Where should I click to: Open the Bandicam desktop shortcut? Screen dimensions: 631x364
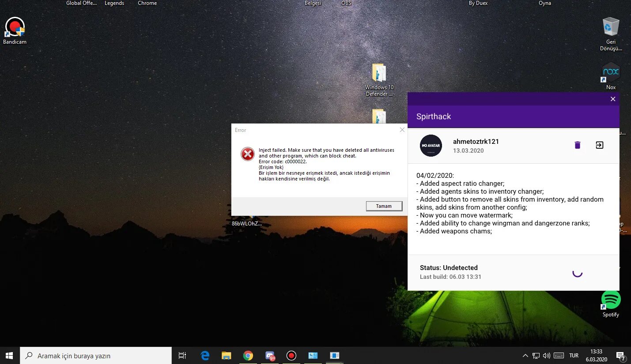(15, 31)
